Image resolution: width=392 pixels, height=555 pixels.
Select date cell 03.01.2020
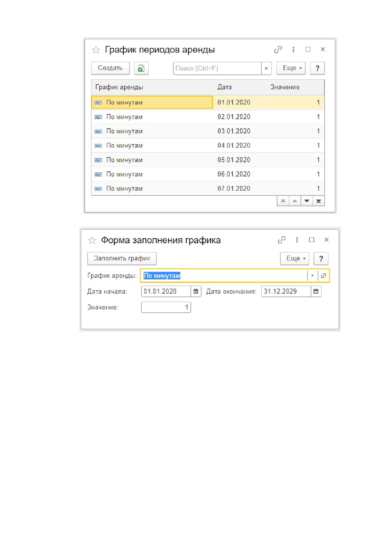pyautogui.click(x=240, y=131)
